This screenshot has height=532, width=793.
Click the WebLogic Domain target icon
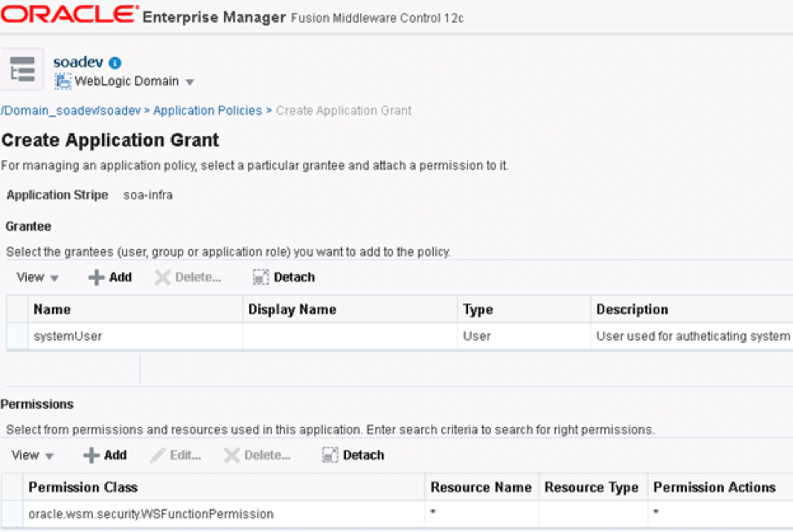click(63, 81)
